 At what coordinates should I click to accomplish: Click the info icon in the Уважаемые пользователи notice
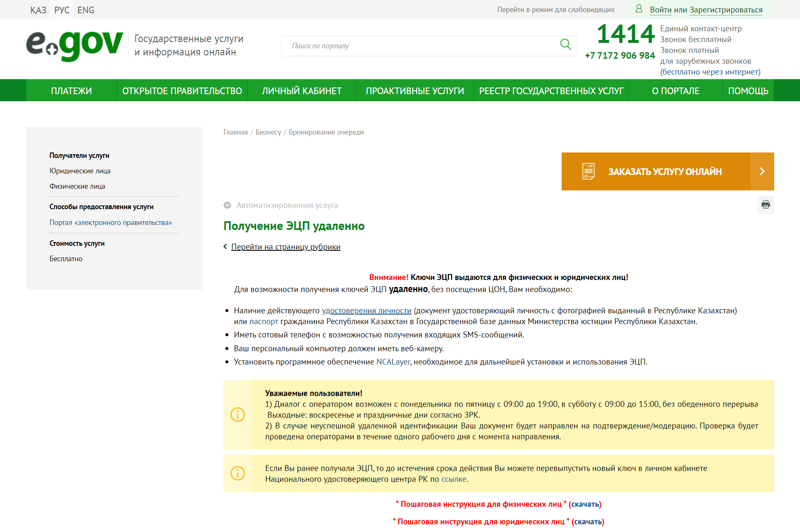click(x=237, y=415)
